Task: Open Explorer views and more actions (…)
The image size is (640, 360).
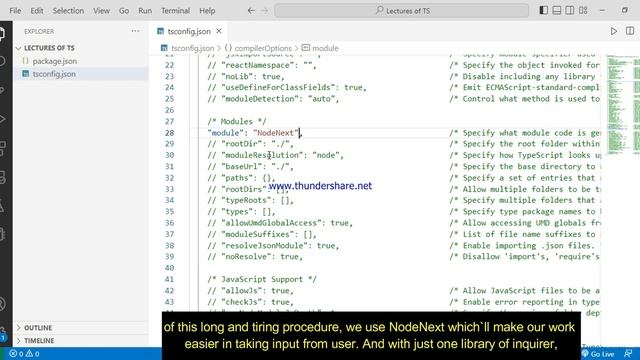Action: [x=135, y=31]
